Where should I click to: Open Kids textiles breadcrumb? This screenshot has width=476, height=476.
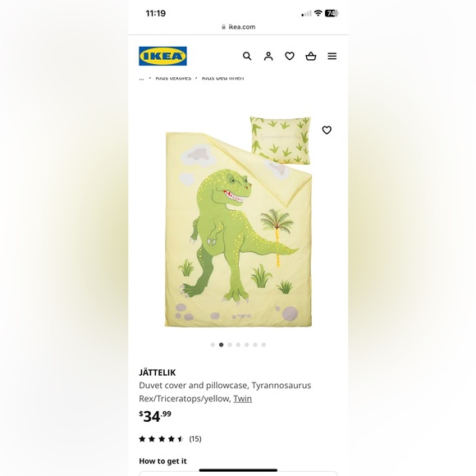(x=173, y=78)
